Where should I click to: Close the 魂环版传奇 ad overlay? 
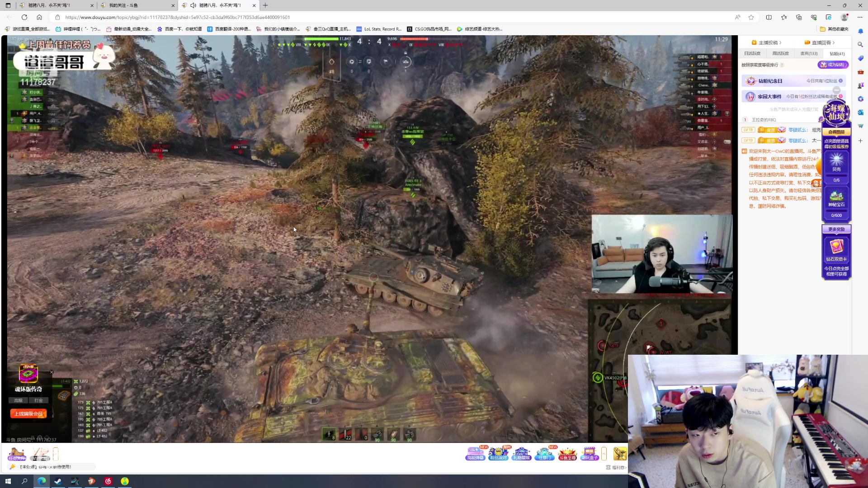52,372
